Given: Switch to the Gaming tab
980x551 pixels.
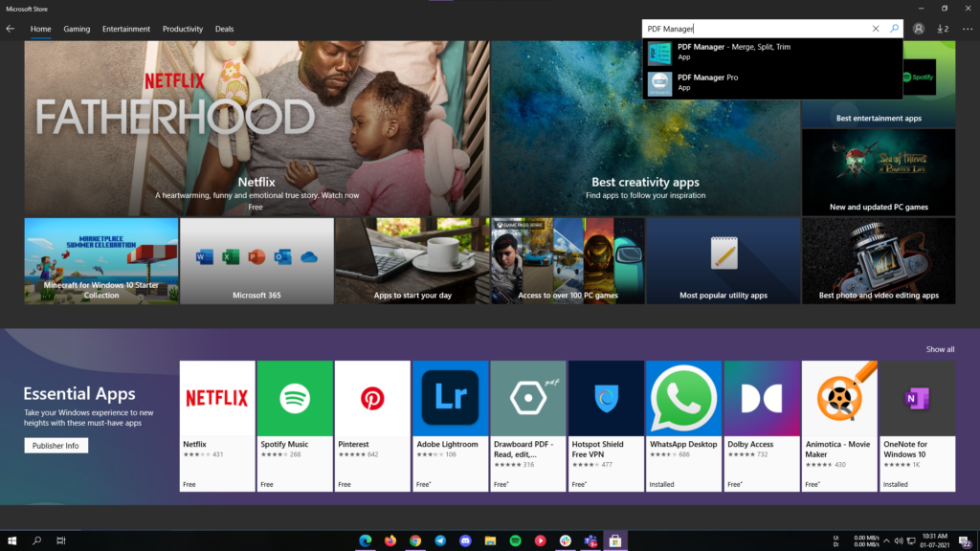Looking at the screenshot, I should pos(77,29).
